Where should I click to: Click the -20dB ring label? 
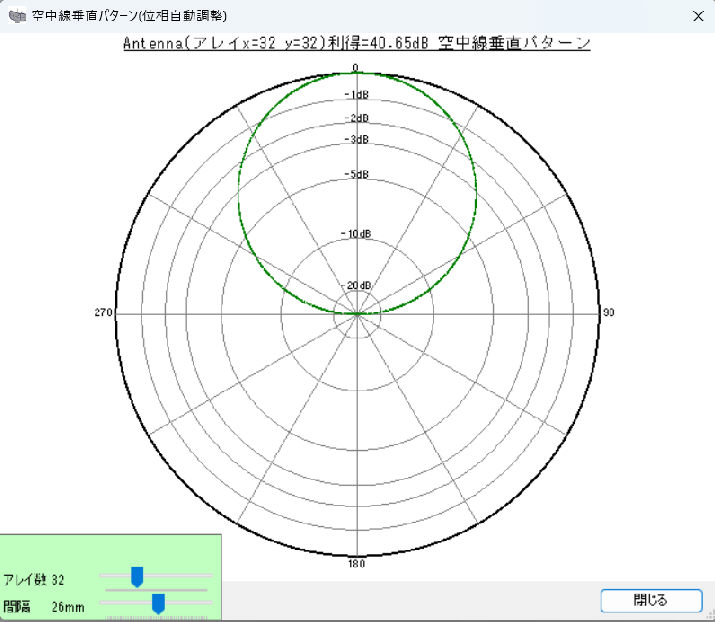point(357,286)
